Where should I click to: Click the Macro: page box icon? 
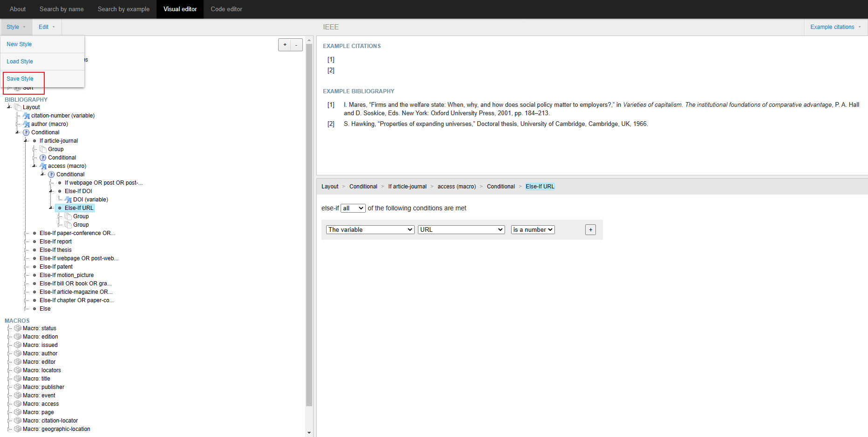[18, 412]
